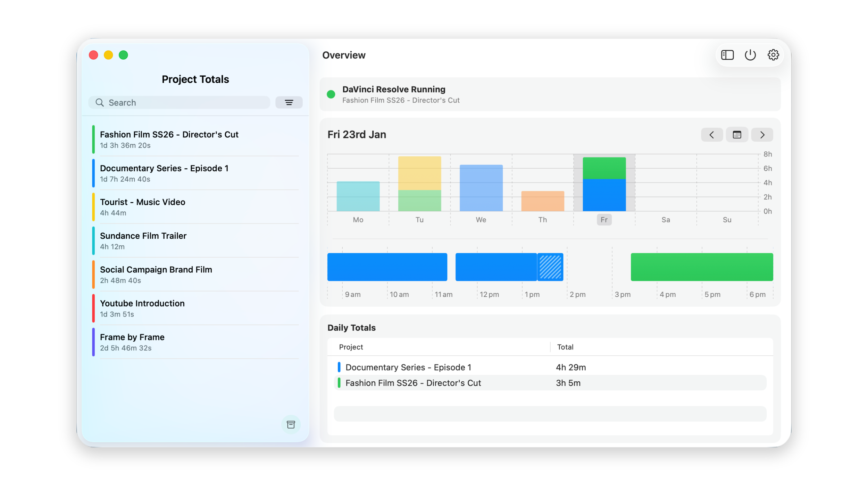This screenshot has width=868, height=482.
Task: Select the Th day label
Action: (x=542, y=220)
